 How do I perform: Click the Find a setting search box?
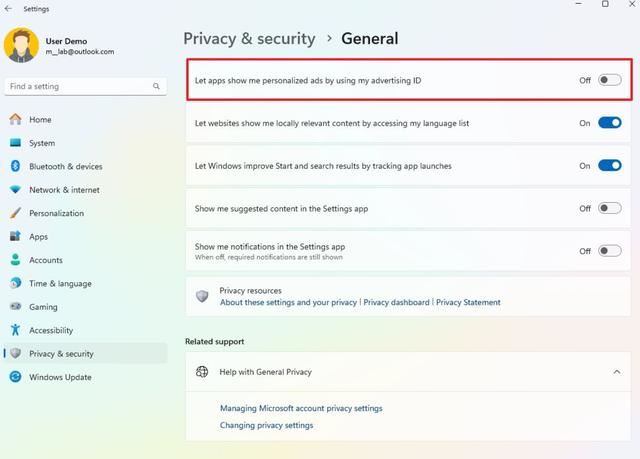pos(78,87)
